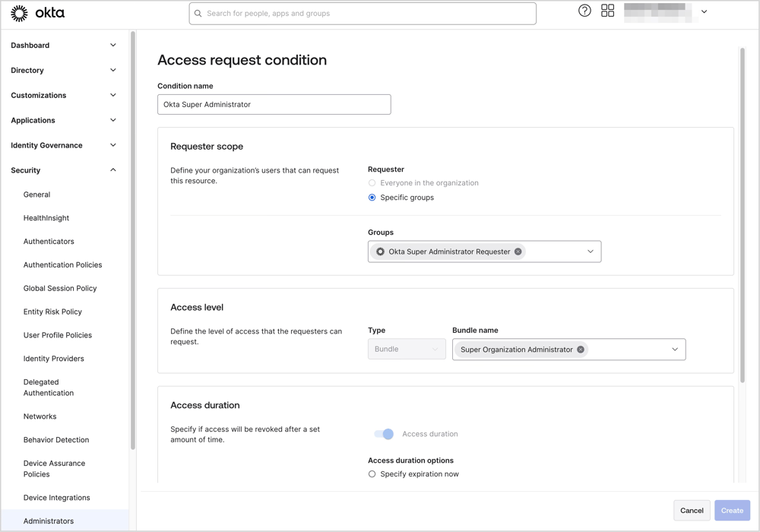Open Delegated Authentication
The width and height of the screenshot is (760, 532).
49,388
